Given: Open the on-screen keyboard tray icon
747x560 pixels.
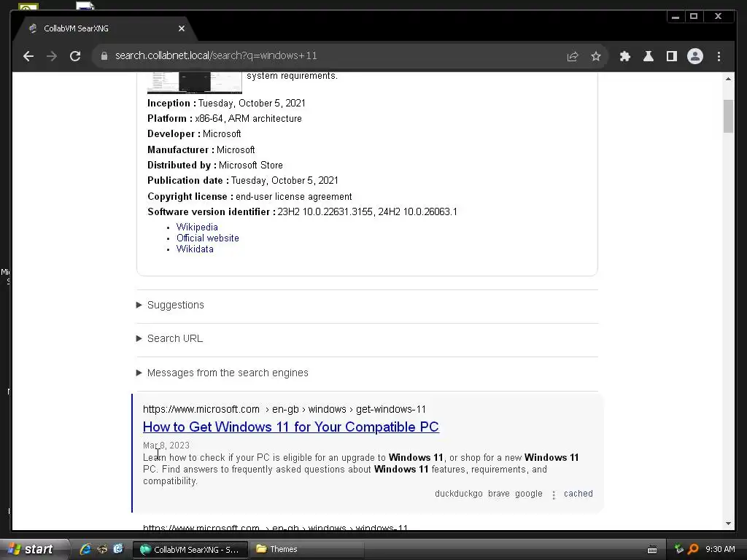Looking at the screenshot, I should [x=652, y=550].
